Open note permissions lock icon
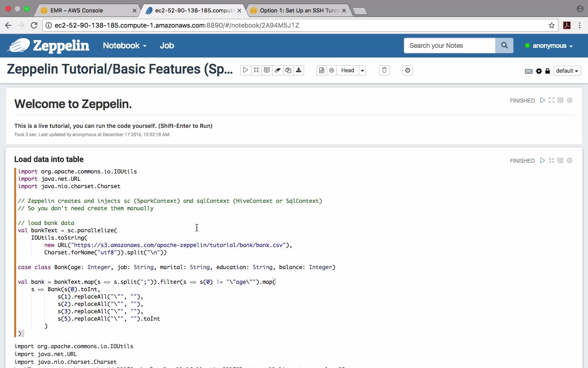The width and height of the screenshot is (588, 368). (x=548, y=71)
